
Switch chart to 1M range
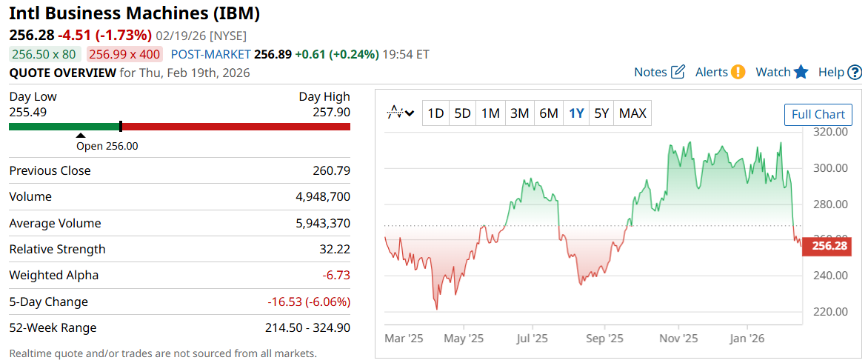[490, 113]
